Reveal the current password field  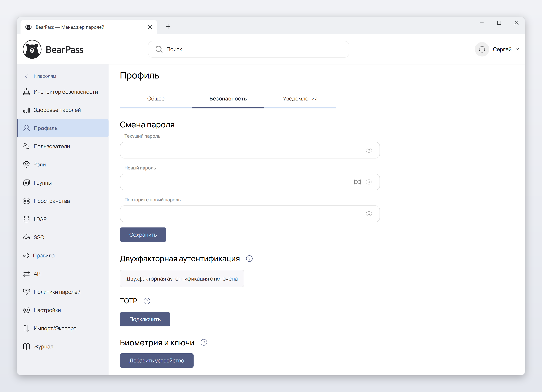coord(369,150)
